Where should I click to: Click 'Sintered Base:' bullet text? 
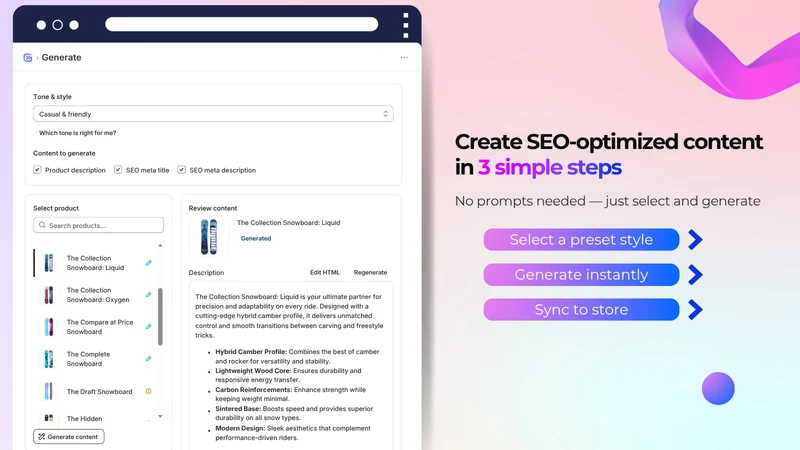coord(238,409)
